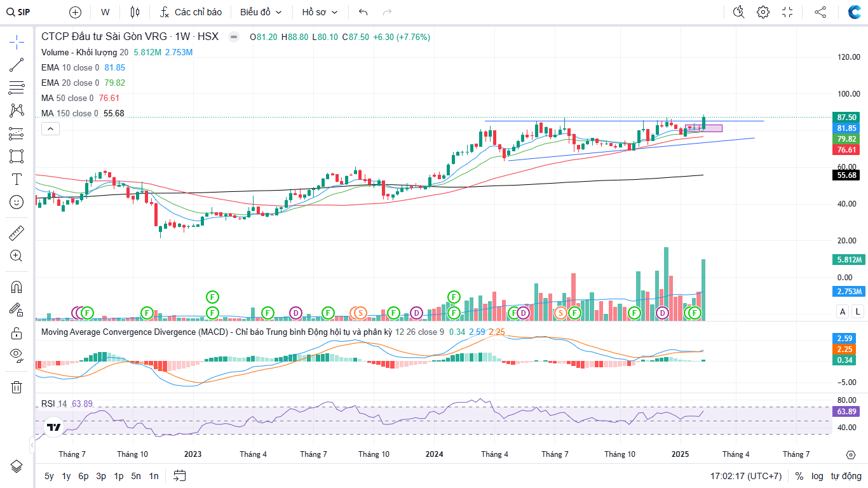Open the Biểu đồ dropdown menu
Viewport: 868px width, 488px height.
261,12
